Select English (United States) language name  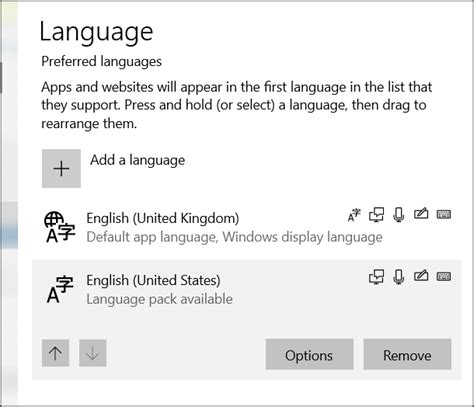pos(153,280)
